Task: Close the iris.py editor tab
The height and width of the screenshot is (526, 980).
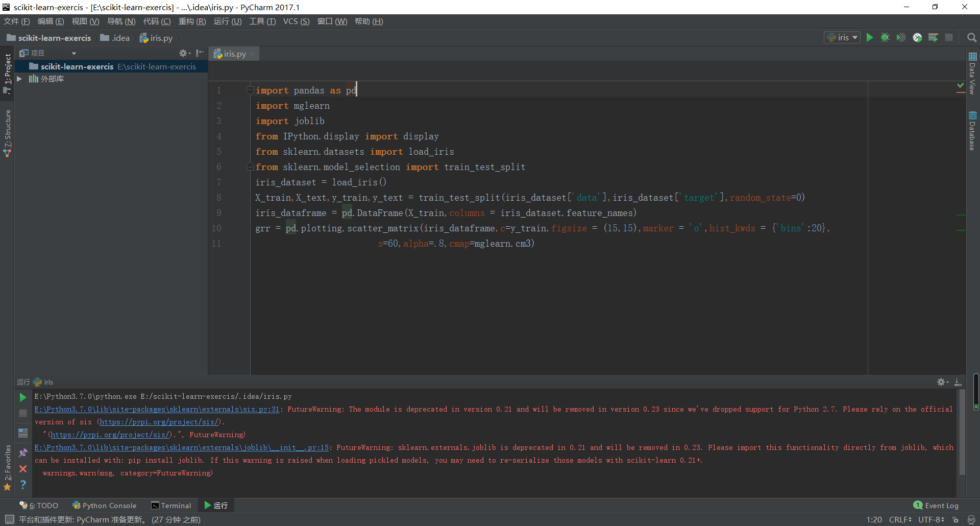Action: point(252,54)
